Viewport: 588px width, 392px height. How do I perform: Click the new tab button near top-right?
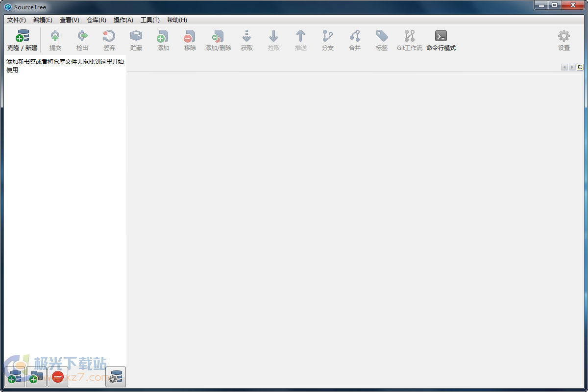pyautogui.click(x=580, y=67)
